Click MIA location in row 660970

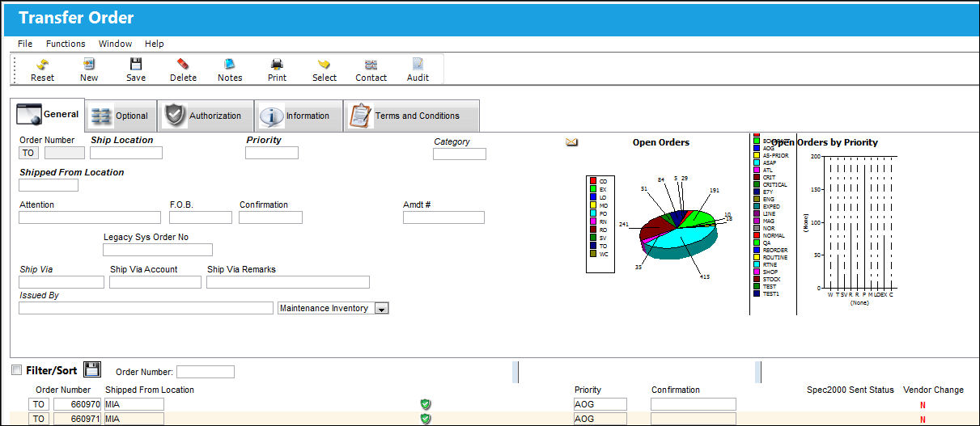coord(134,404)
